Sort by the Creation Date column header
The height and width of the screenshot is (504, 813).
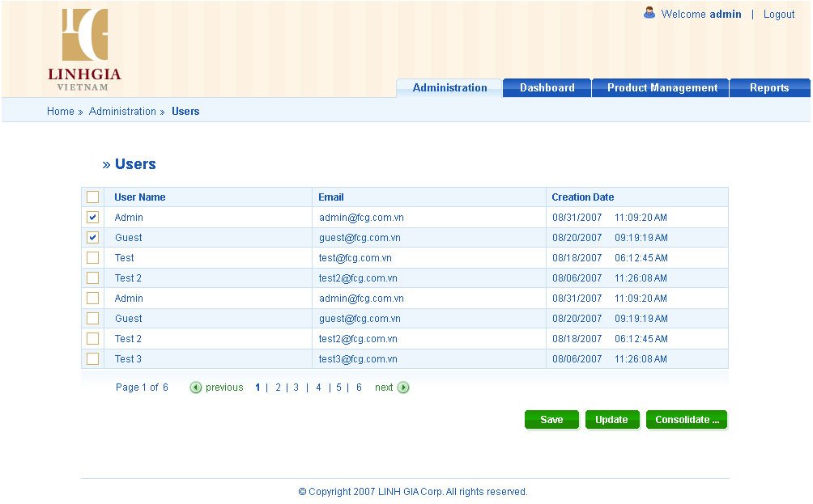point(583,197)
